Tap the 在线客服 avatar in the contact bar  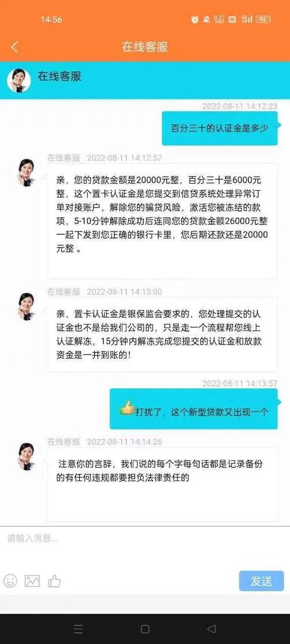tap(19, 80)
